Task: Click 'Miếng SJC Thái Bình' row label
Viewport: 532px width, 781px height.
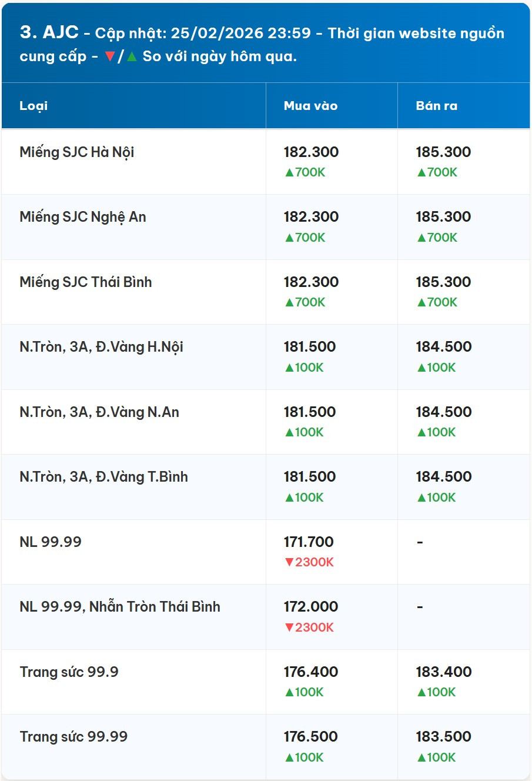Action: [x=85, y=282]
